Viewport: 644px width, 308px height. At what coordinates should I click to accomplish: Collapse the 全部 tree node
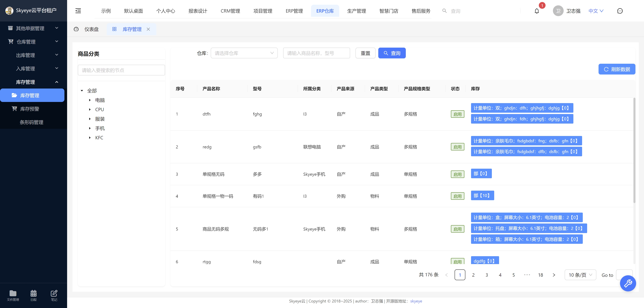click(82, 91)
